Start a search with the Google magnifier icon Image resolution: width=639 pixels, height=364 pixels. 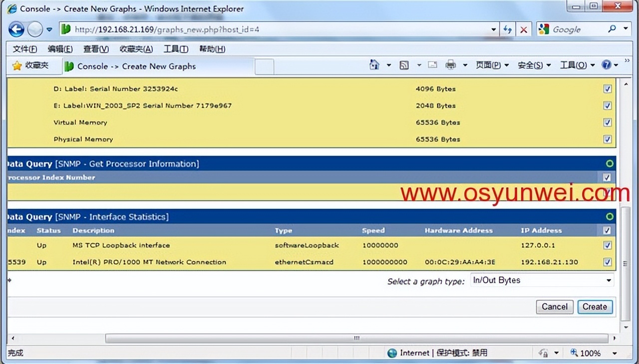point(613,29)
